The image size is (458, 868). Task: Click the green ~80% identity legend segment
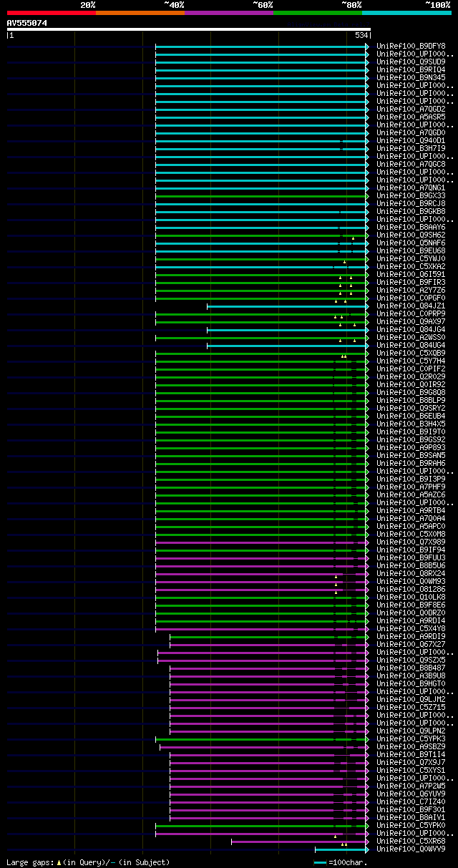[x=317, y=13]
